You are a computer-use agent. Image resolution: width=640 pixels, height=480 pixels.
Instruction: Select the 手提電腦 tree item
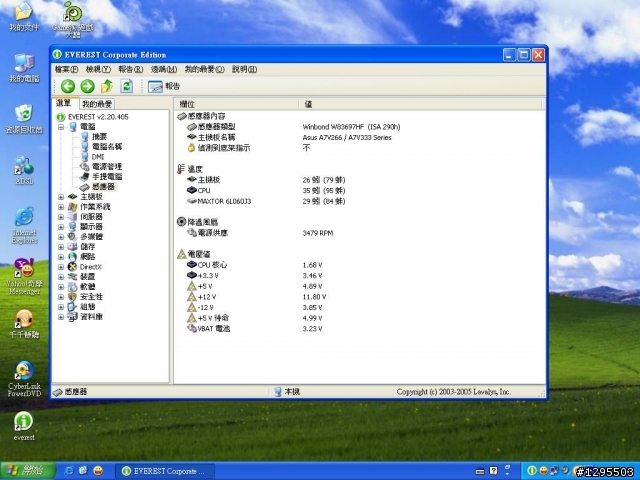click(x=107, y=177)
